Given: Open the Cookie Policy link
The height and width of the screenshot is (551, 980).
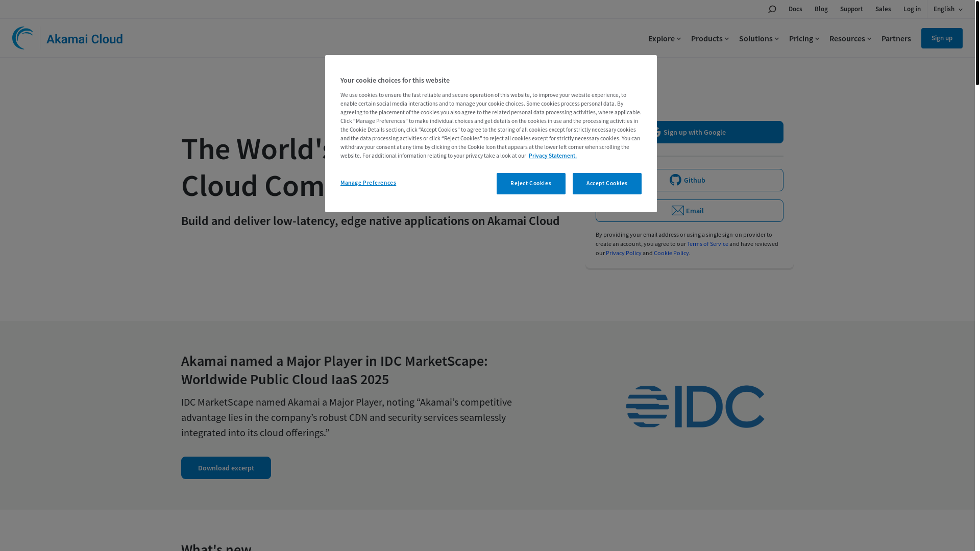Looking at the screenshot, I should click(x=671, y=253).
